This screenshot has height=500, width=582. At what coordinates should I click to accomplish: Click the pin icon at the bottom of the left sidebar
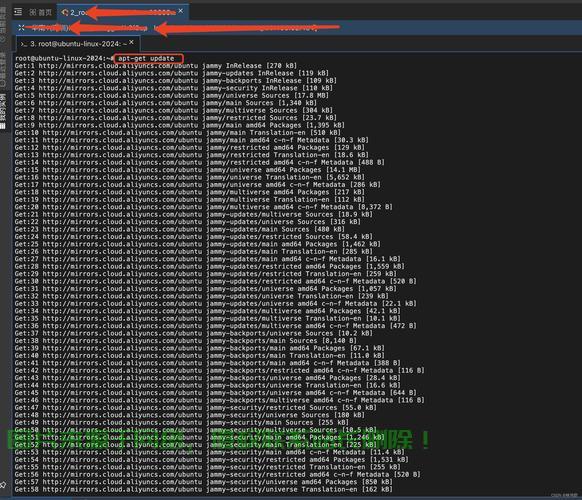(3, 485)
